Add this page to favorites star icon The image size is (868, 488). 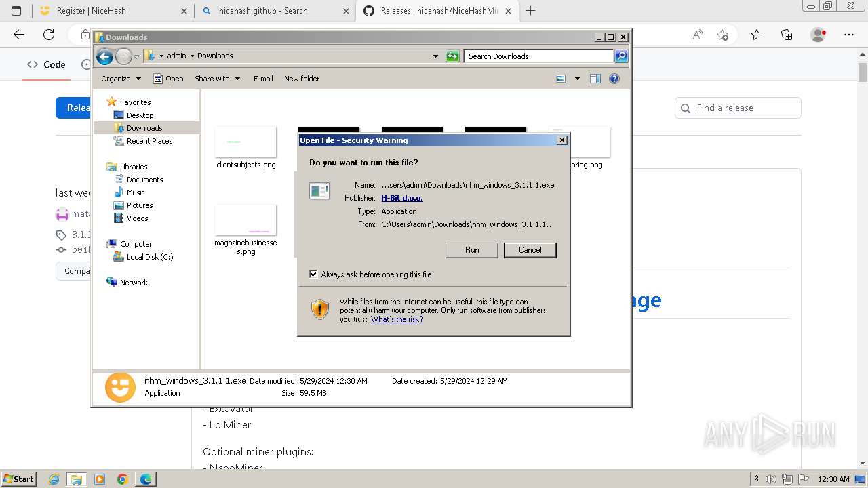(722, 35)
